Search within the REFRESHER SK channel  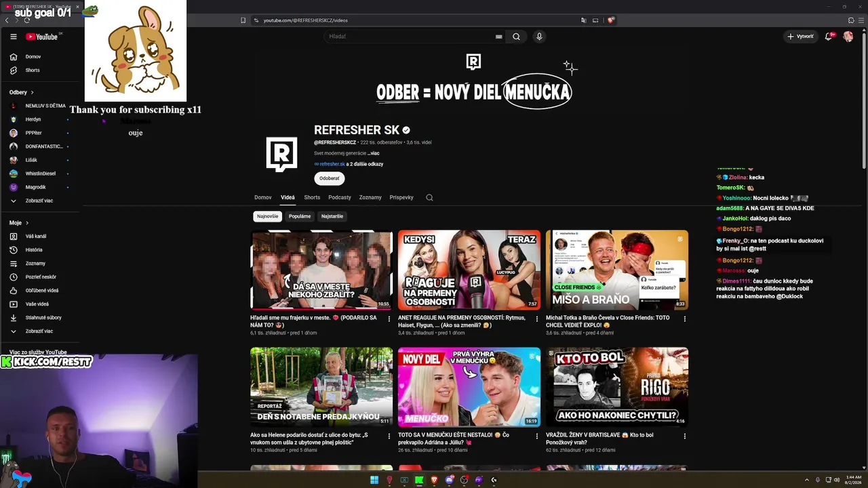click(429, 198)
